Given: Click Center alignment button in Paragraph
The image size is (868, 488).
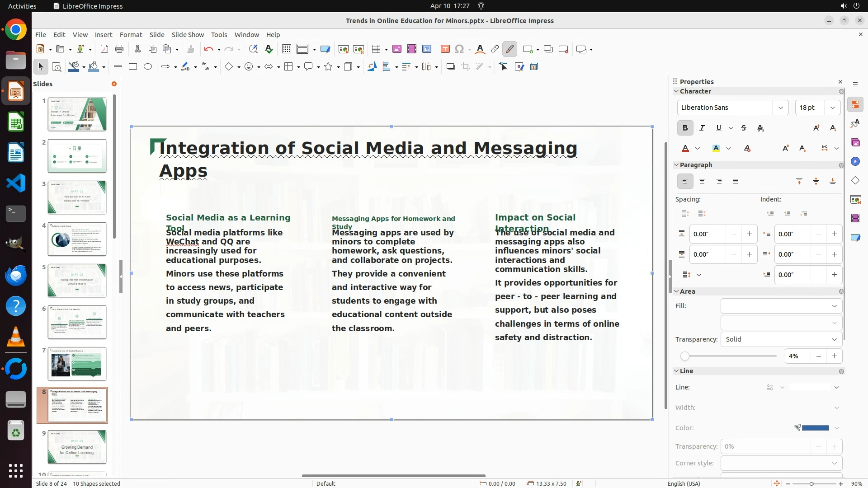Looking at the screenshot, I should coord(702,182).
